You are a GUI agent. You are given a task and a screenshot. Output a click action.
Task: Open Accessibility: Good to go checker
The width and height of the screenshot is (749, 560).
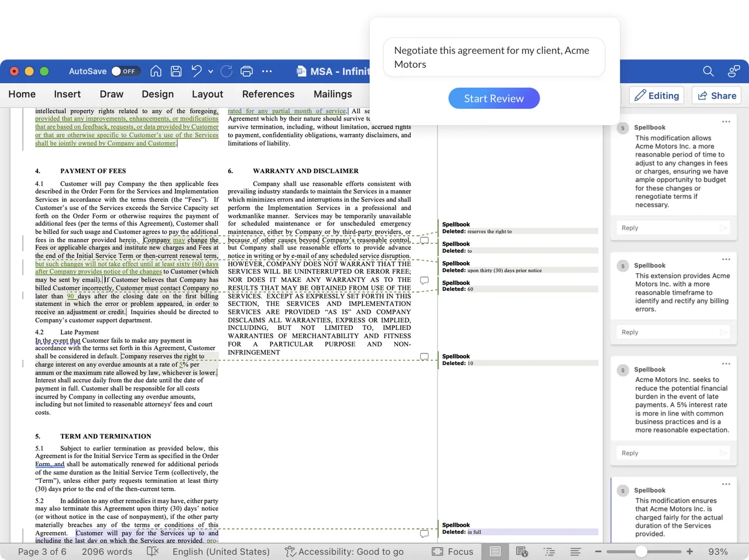(344, 552)
